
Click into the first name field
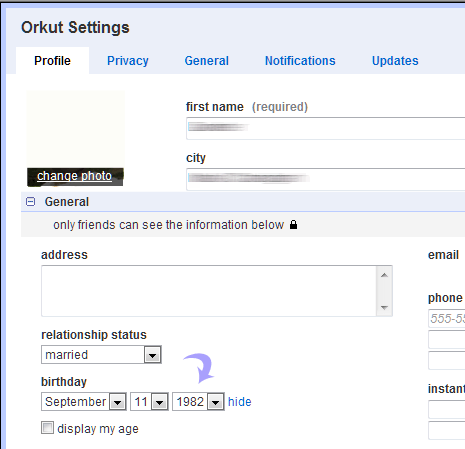[326, 128]
